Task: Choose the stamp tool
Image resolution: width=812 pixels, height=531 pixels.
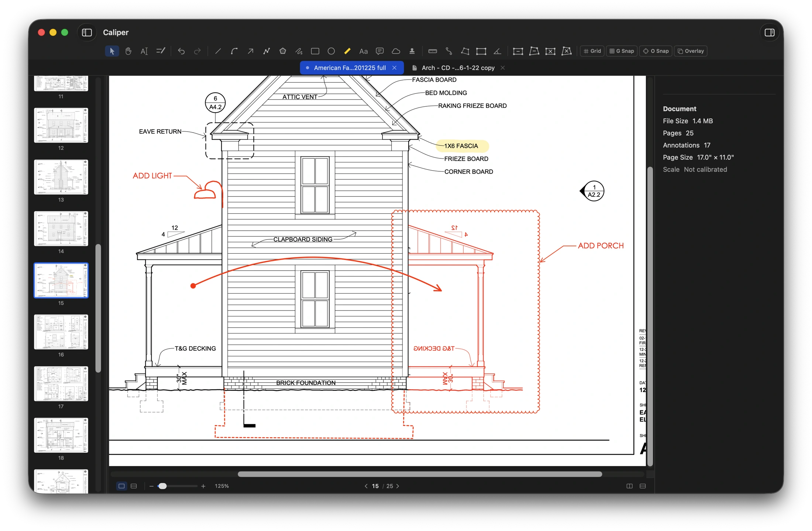Action: click(412, 51)
